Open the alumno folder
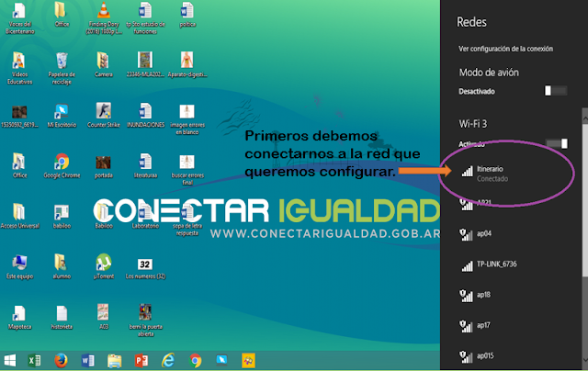The image size is (588, 371). click(62, 267)
